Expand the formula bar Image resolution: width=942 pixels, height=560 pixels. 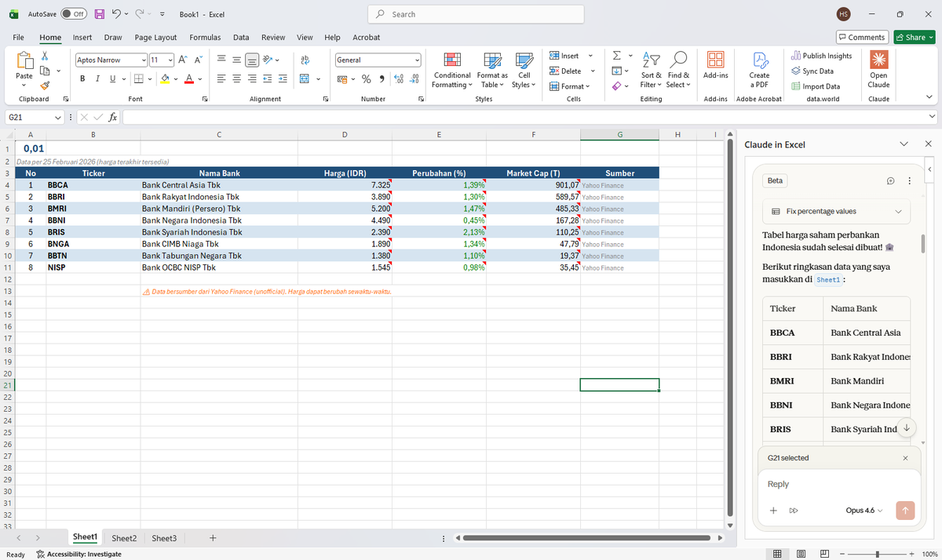pos(931,117)
